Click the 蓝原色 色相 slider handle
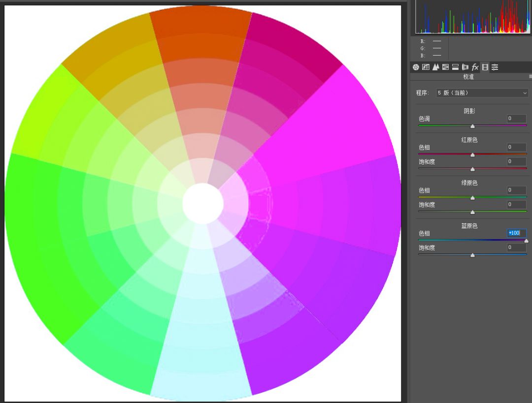Viewport: 532px width, 403px height. [526, 241]
